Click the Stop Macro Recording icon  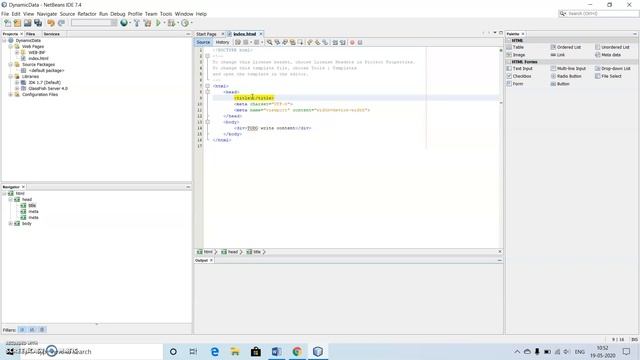360,42
